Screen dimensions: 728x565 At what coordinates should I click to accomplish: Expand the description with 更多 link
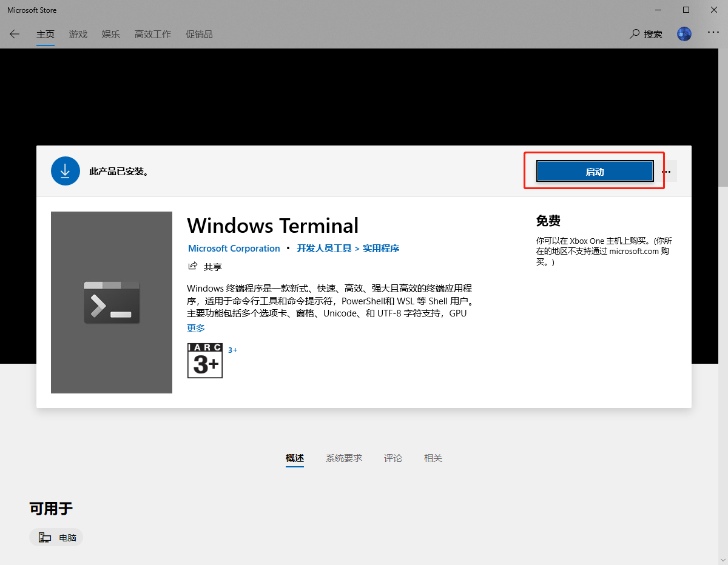tap(195, 328)
